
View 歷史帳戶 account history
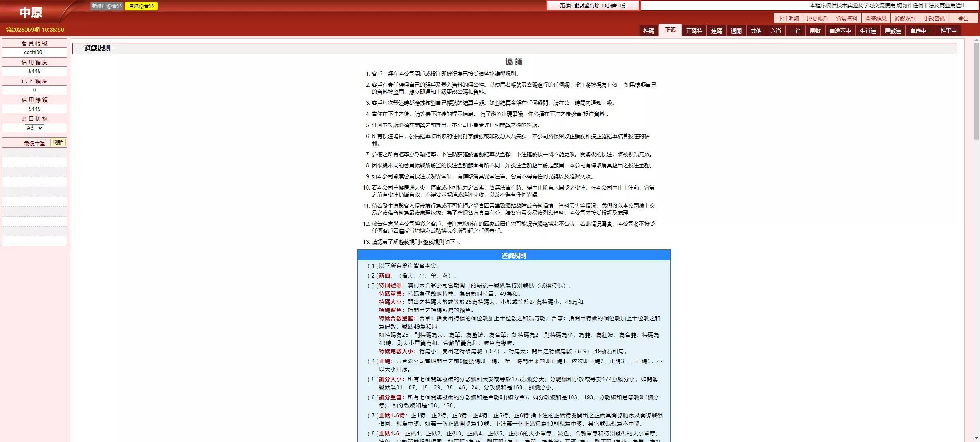(x=817, y=18)
